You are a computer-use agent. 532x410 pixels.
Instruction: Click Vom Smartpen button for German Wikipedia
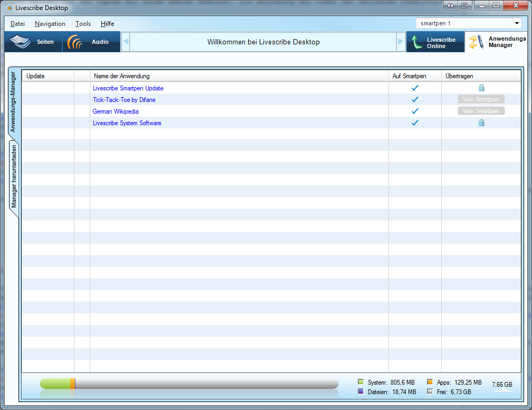tap(481, 111)
